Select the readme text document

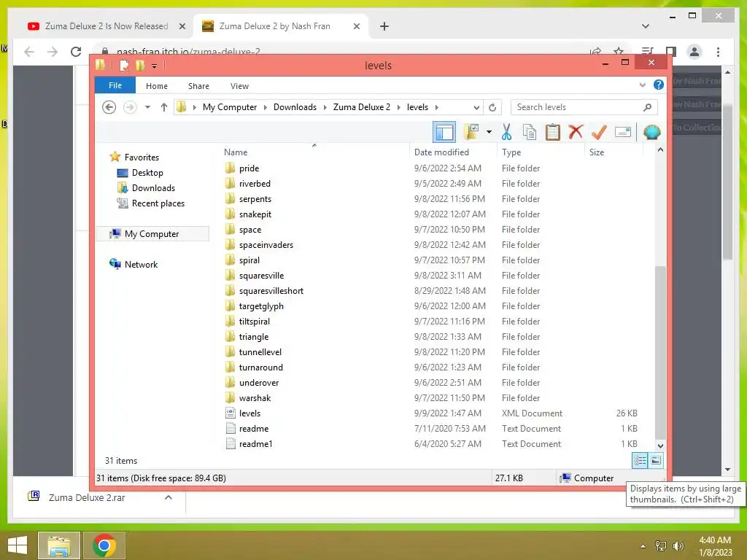tap(253, 429)
